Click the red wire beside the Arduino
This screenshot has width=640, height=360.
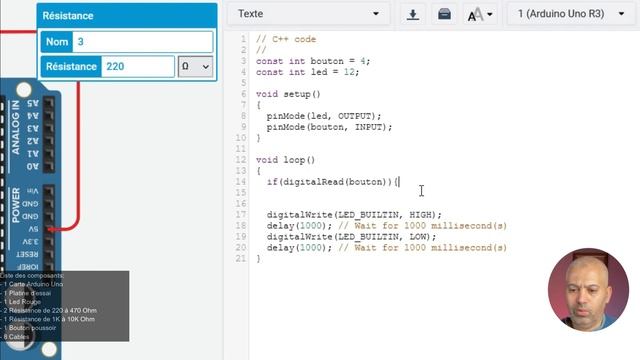click(78, 155)
